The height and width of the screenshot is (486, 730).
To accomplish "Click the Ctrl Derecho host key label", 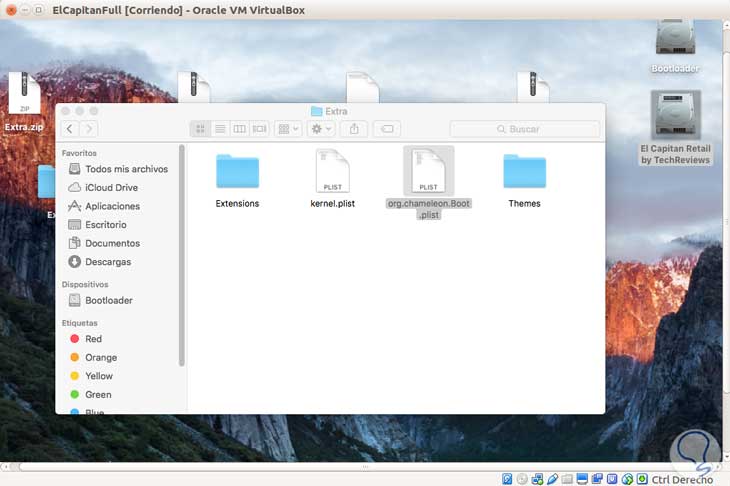I will coord(682,479).
